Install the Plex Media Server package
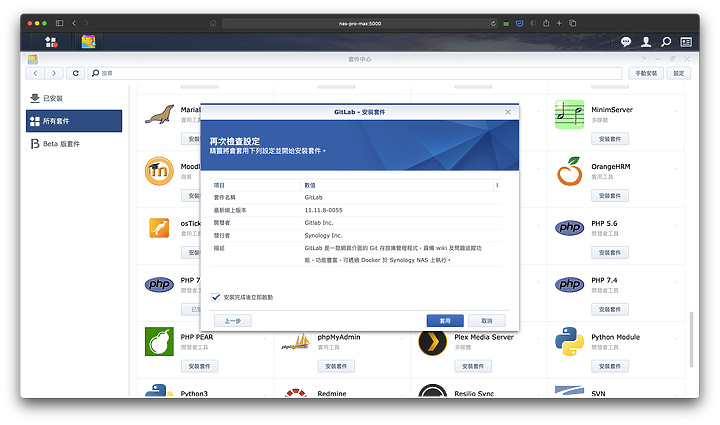This screenshot has width=720, height=425. coord(473,366)
